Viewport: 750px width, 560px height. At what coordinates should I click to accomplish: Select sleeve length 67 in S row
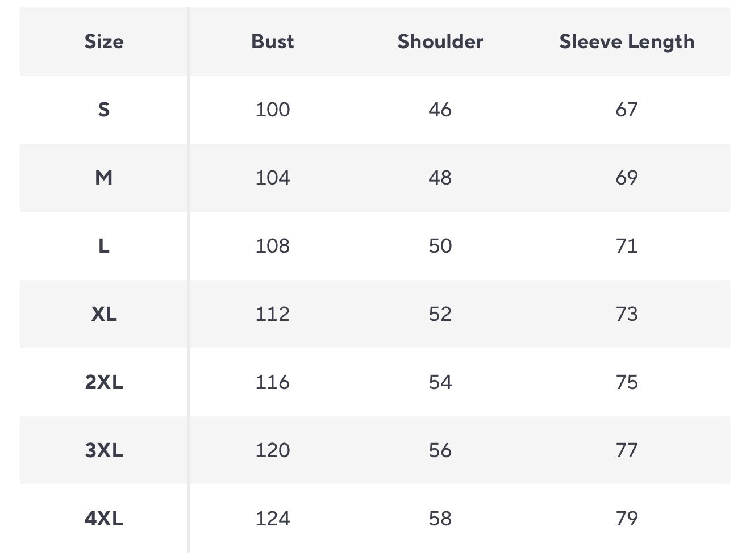627,109
